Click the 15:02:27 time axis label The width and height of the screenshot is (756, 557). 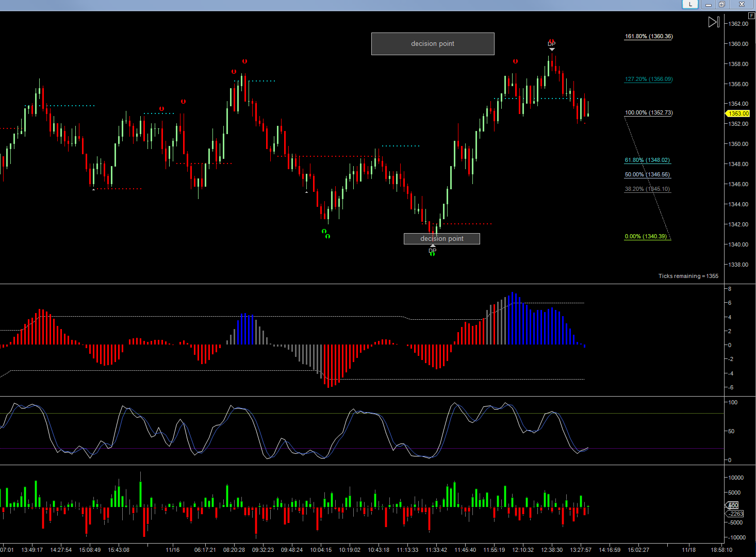638,550
